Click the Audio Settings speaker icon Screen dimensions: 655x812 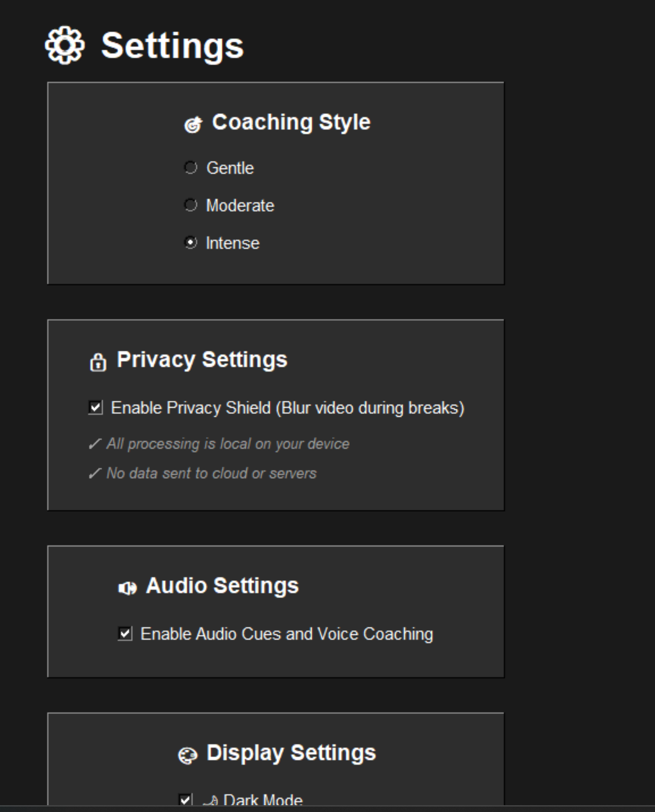coord(127,588)
